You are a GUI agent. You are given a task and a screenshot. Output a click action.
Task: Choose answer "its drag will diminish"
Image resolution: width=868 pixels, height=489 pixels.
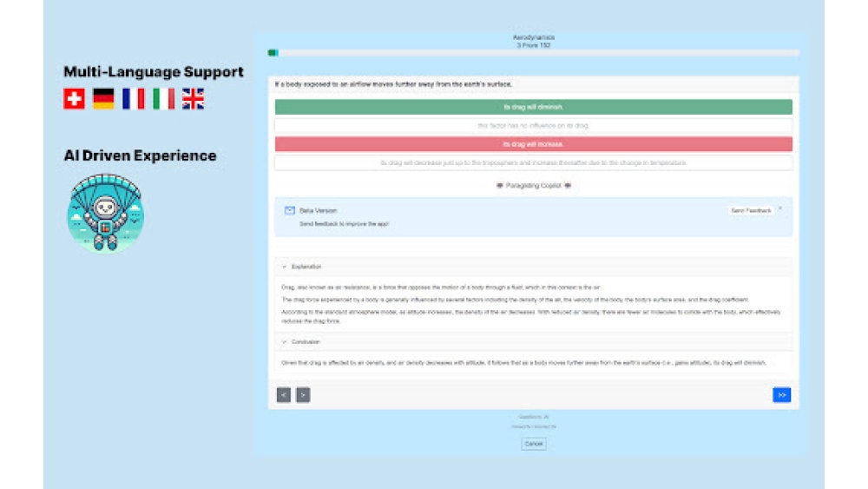(534, 107)
